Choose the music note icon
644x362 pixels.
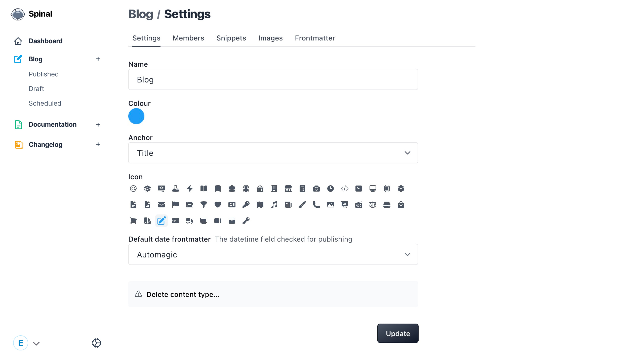(274, 205)
